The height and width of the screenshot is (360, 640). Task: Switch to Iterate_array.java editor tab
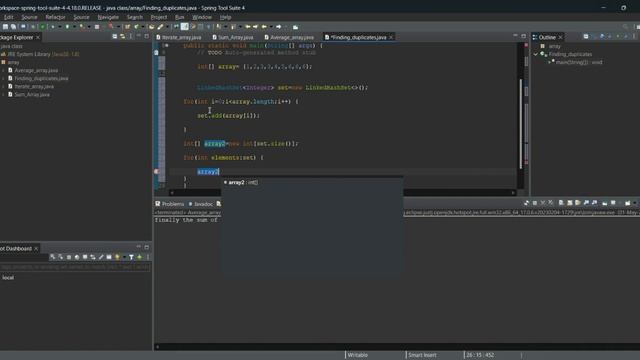click(179, 37)
